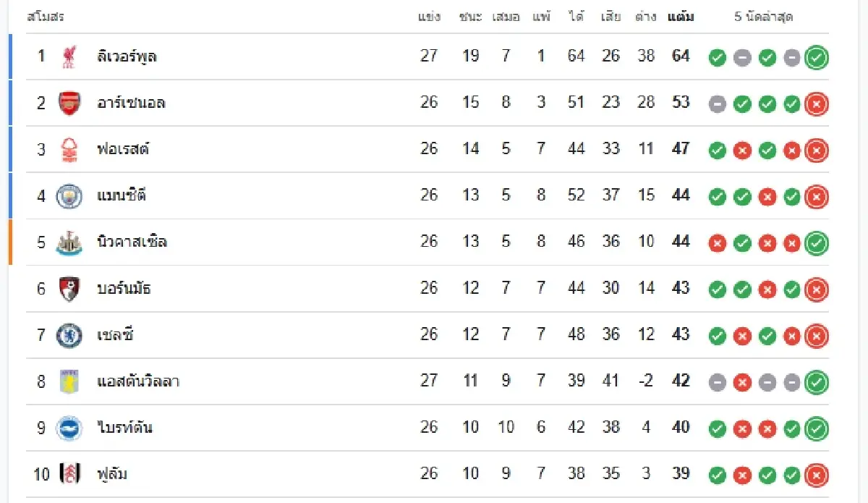868x503 pixels.
Task: Click the สโมสร column header
Action: (x=45, y=17)
